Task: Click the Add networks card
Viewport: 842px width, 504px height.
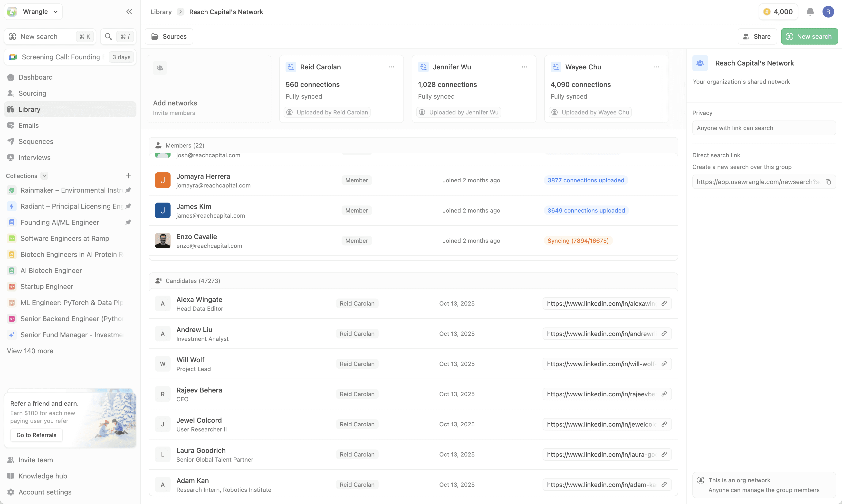Action: (209, 89)
